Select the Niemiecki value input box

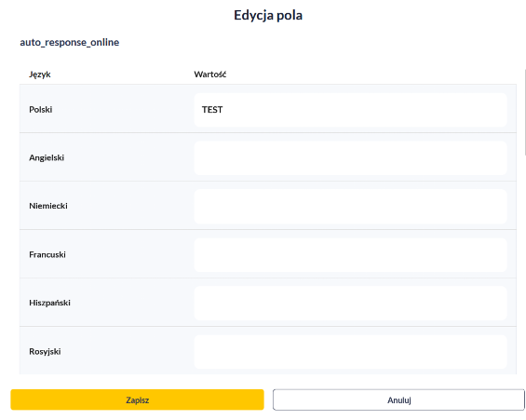tap(351, 207)
